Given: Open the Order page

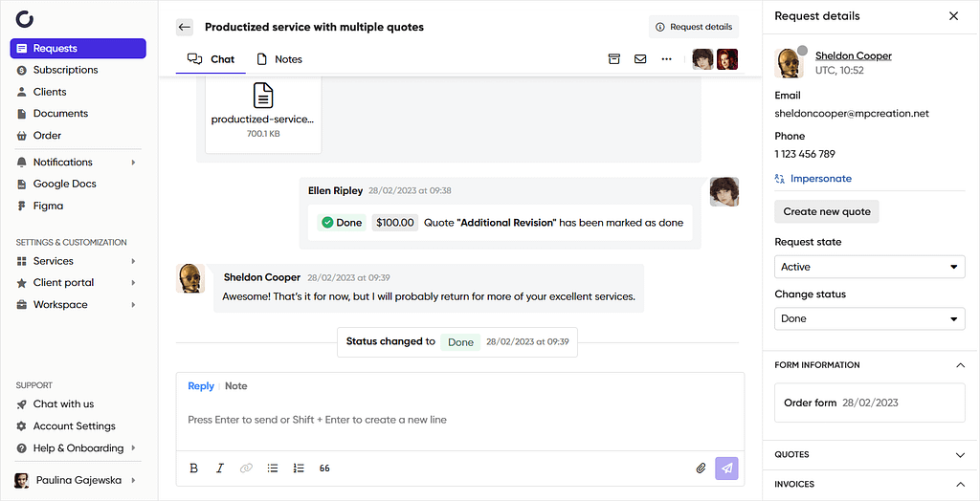Looking at the screenshot, I should [x=47, y=136].
